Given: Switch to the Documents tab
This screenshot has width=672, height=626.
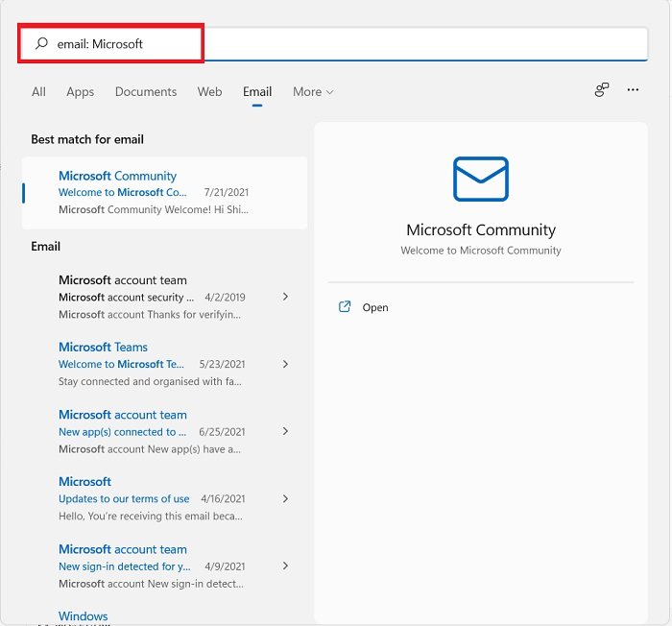Looking at the screenshot, I should (x=146, y=92).
